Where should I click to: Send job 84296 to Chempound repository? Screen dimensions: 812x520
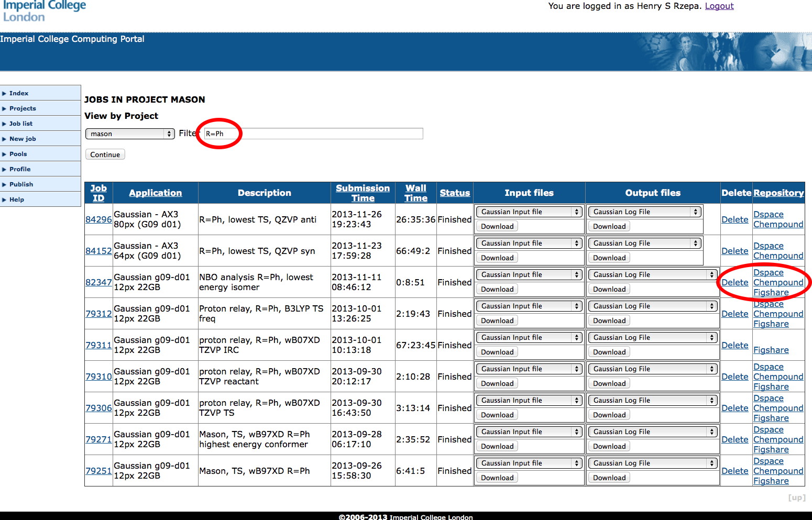click(778, 224)
